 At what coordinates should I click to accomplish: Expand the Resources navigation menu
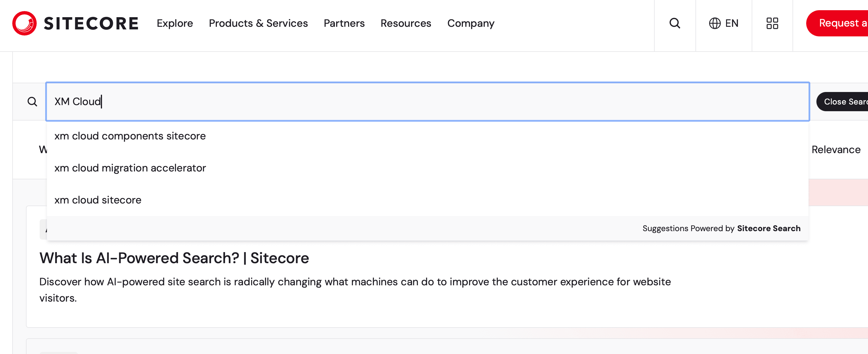coord(406,23)
